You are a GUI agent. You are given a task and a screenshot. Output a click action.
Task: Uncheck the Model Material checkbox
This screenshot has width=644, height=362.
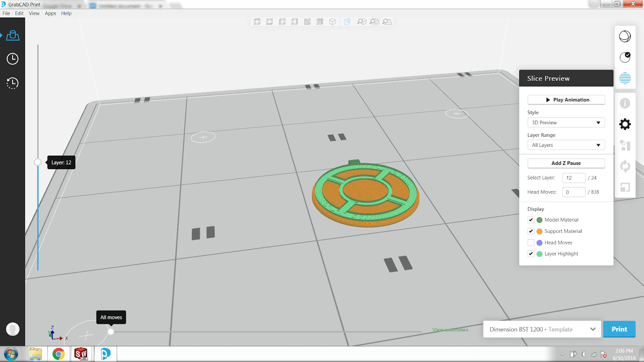pyautogui.click(x=531, y=220)
